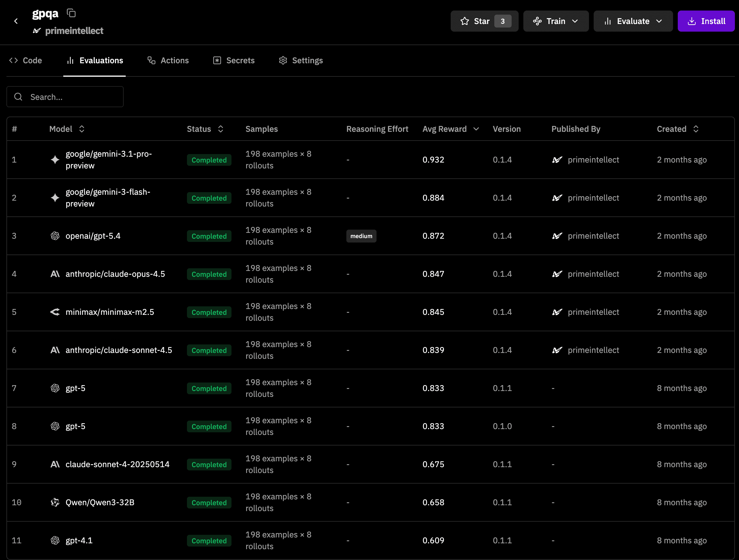Click the star count badge showing 3
This screenshot has width=739, height=560.
click(x=503, y=21)
